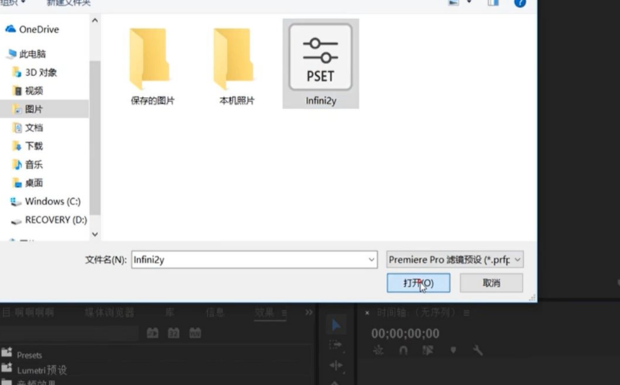Image resolution: width=620 pixels, height=385 pixels.
Task: Open the 效果 panel menu icon
Action: pos(284,313)
